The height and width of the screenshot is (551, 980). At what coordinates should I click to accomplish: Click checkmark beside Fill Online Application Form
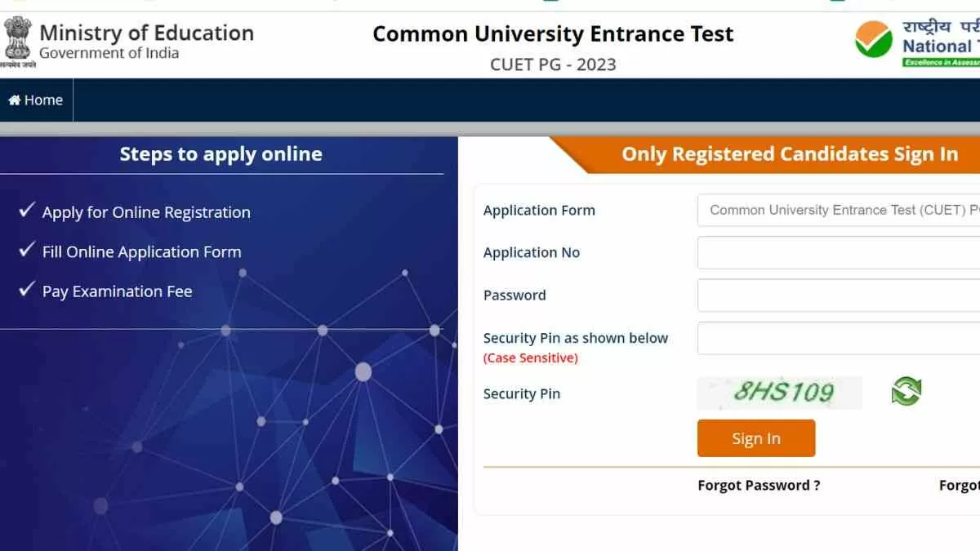point(26,251)
